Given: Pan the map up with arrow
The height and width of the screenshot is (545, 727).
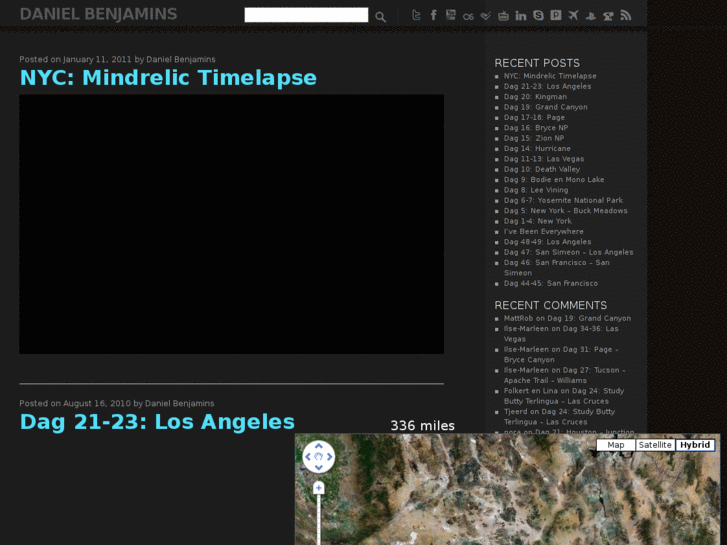Looking at the screenshot, I should [x=319, y=446].
